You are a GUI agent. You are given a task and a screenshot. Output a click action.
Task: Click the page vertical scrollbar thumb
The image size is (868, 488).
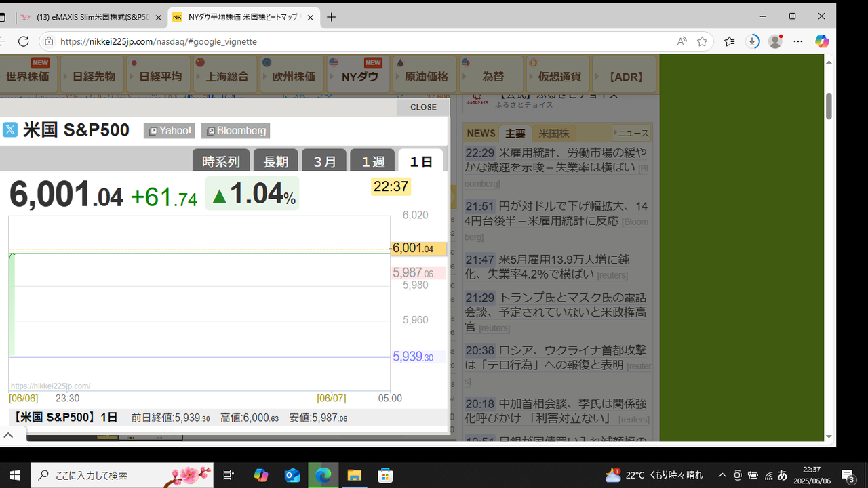point(829,106)
